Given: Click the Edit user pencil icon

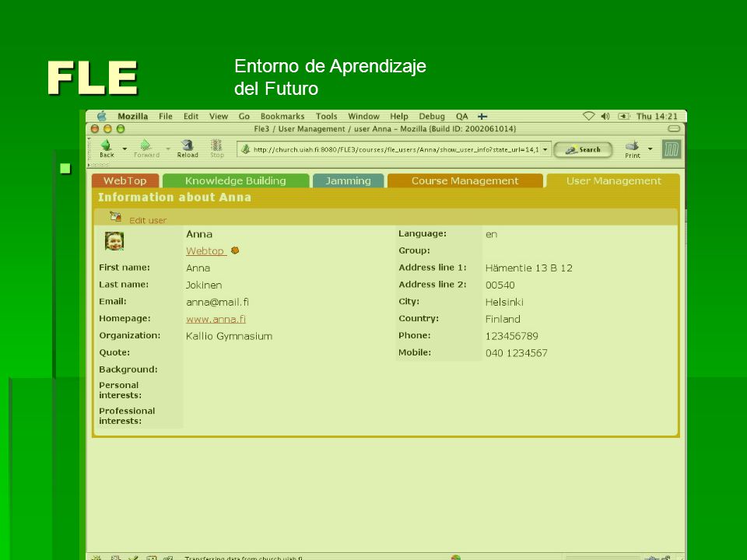Looking at the screenshot, I should 115,217.
